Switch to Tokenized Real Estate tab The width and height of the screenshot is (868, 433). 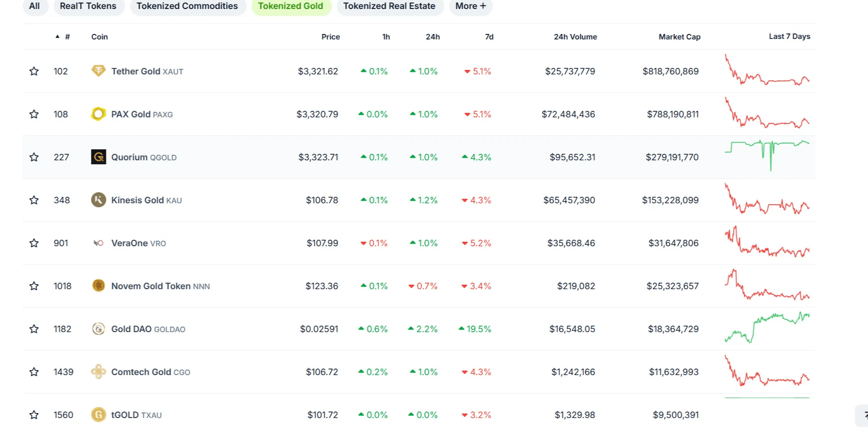(x=389, y=6)
